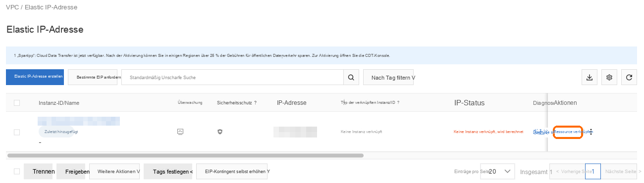Image resolution: width=644 pixels, height=183 pixels.
Task: Click the Aktionen column header
Action: pyautogui.click(x=565, y=103)
